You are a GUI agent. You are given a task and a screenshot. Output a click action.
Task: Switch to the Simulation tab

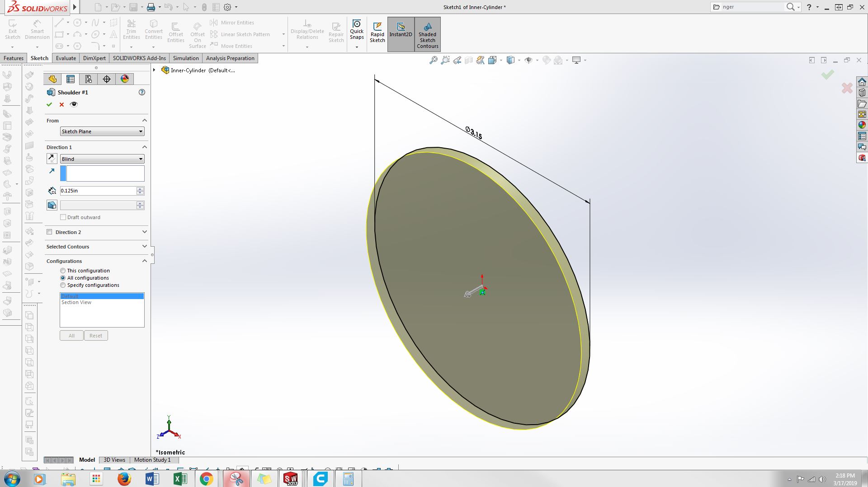click(x=186, y=58)
